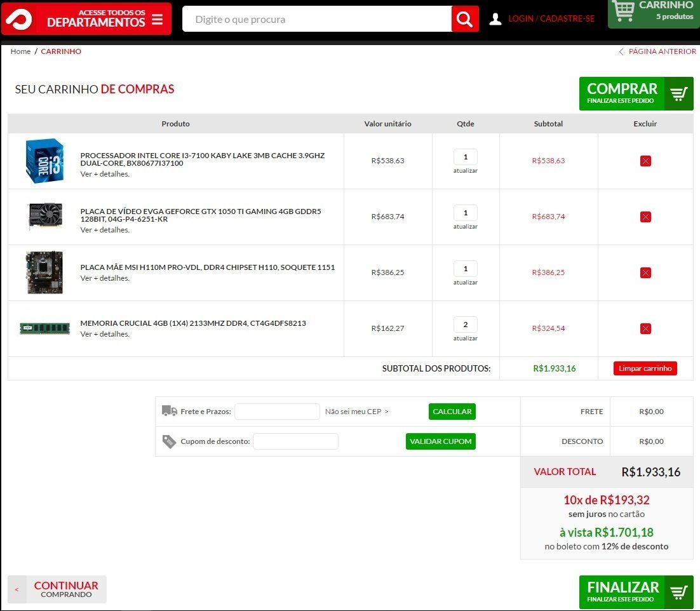Click the cart icon on FINALIZAR button
The width and height of the screenshot is (700, 611).
(678, 592)
